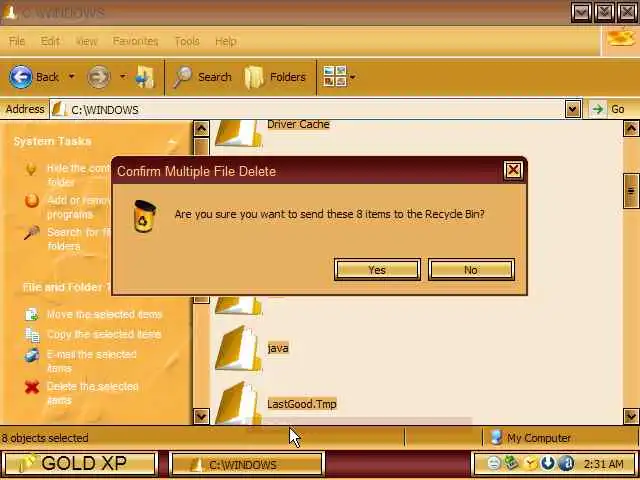
Task: Click the Move the selected items link
Action: click(104, 314)
